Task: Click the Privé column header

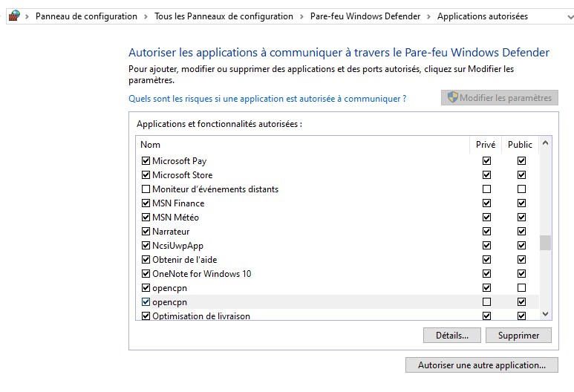Action: click(x=486, y=145)
